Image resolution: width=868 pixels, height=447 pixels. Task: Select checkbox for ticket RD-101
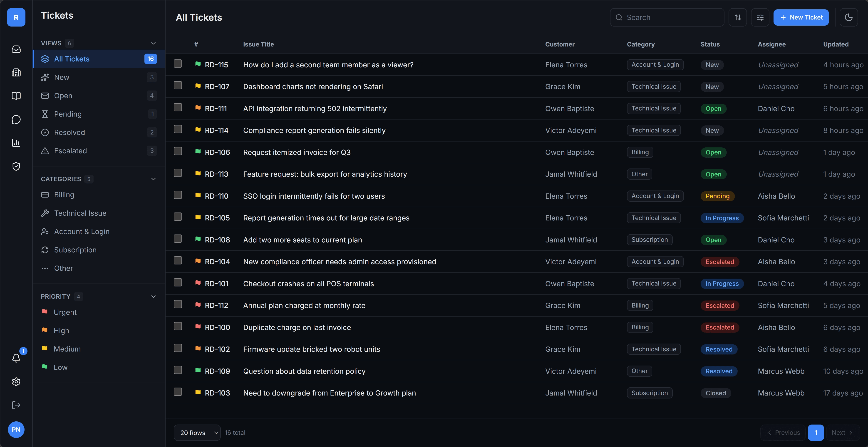pos(178,283)
